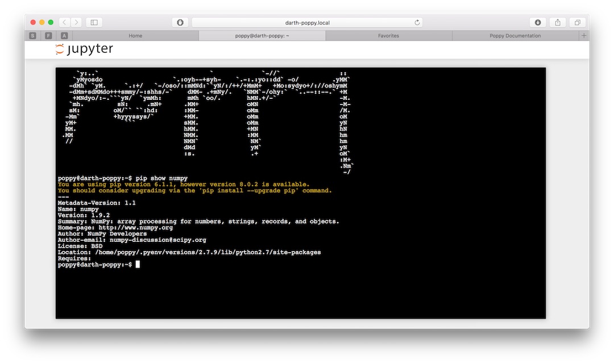Click the 'Name: numpy' line
614x364 pixels.
pyautogui.click(x=78, y=209)
